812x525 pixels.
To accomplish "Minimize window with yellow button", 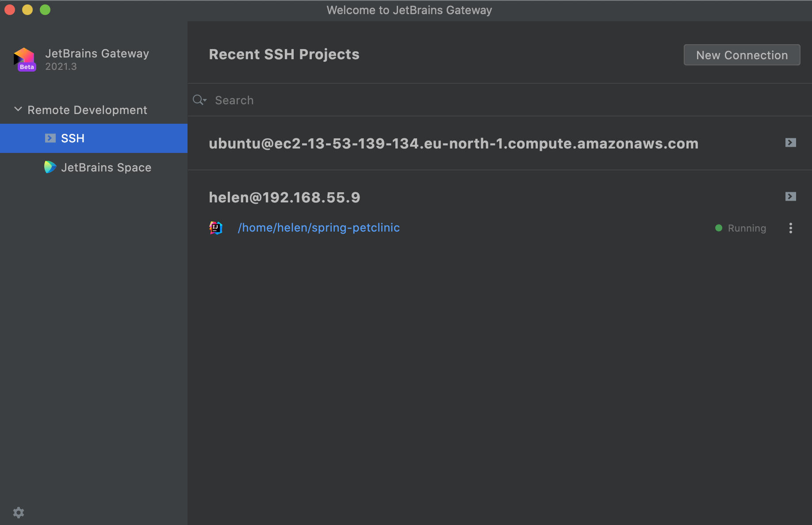I will click(x=27, y=10).
